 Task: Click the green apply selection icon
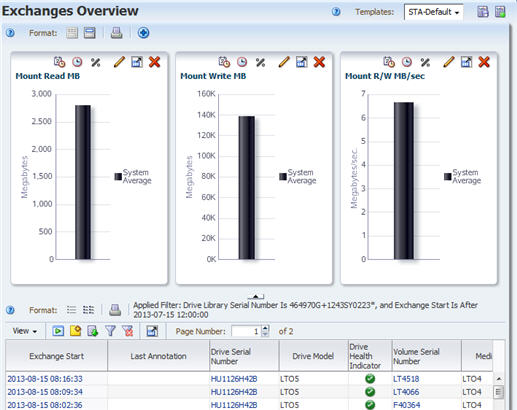pyautogui.click(x=58, y=331)
